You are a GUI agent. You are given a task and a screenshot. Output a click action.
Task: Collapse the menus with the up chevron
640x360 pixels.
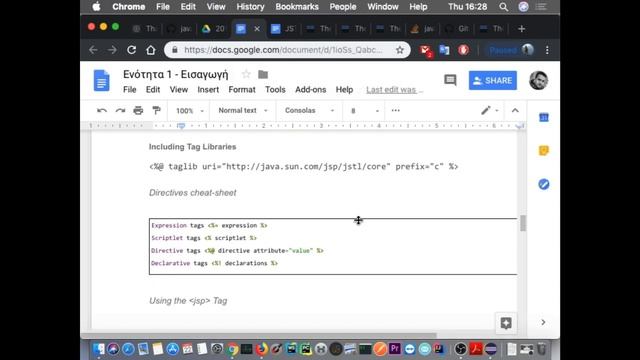(x=515, y=110)
